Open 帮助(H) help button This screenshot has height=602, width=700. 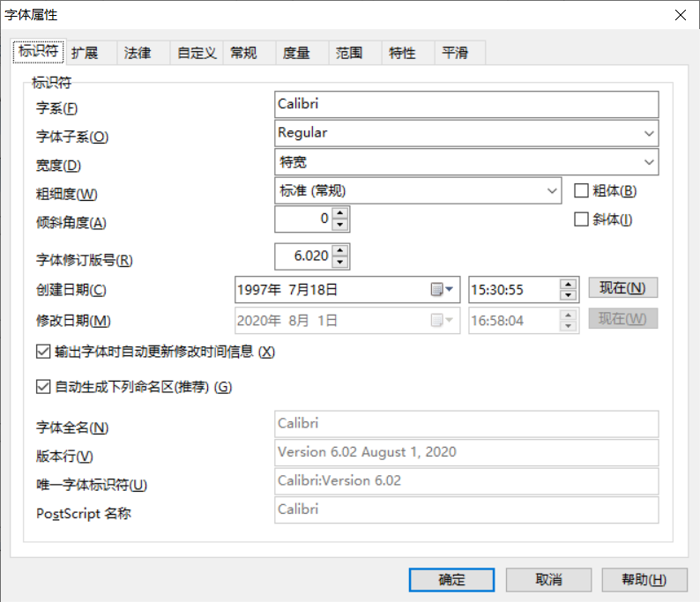644,580
